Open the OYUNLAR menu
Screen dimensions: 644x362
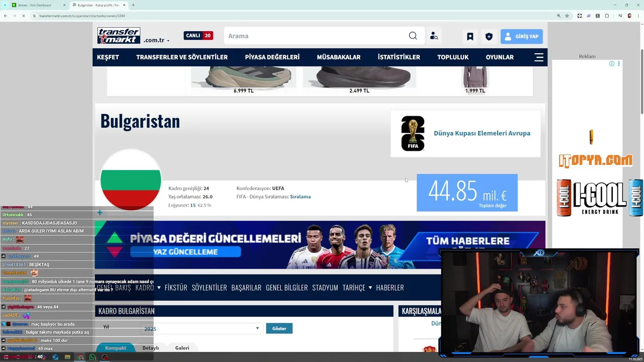coord(500,57)
